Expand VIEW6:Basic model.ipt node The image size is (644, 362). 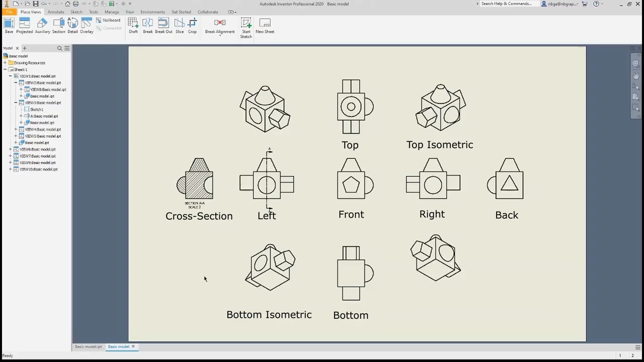pos(11,149)
